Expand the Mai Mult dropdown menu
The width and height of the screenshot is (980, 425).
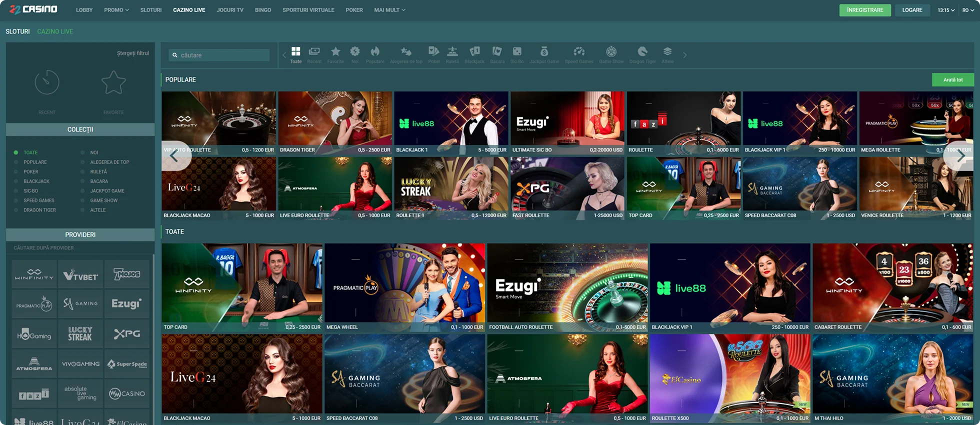point(389,10)
